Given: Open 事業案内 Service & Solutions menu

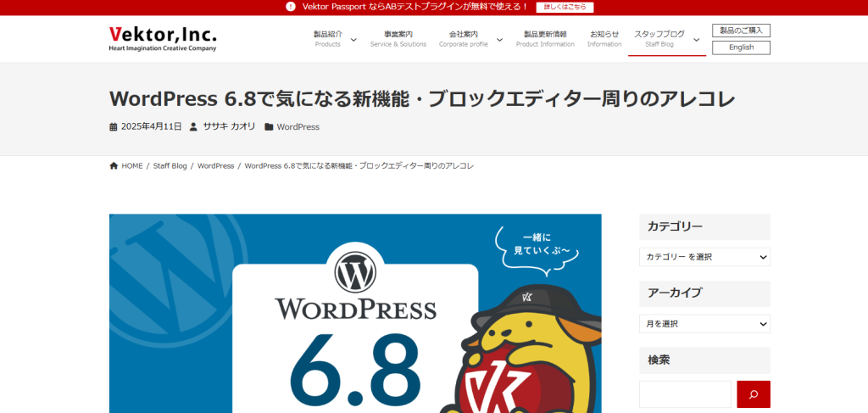Looking at the screenshot, I should click(x=398, y=38).
